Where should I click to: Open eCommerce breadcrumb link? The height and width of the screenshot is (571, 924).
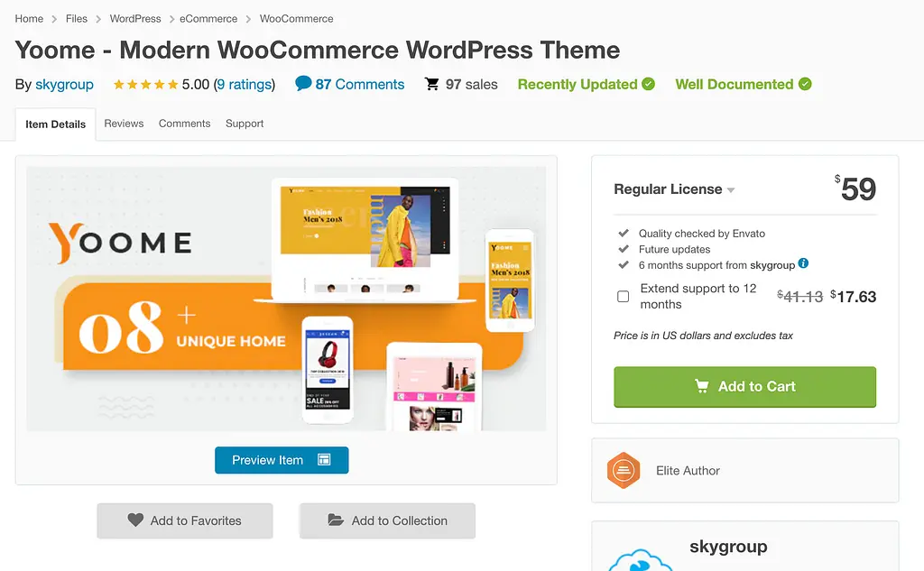pyautogui.click(x=208, y=19)
